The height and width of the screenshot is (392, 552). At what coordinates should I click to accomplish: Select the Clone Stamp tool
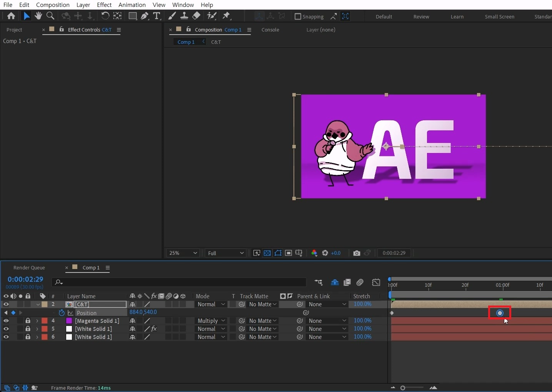pyautogui.click(x=184, y=16)
